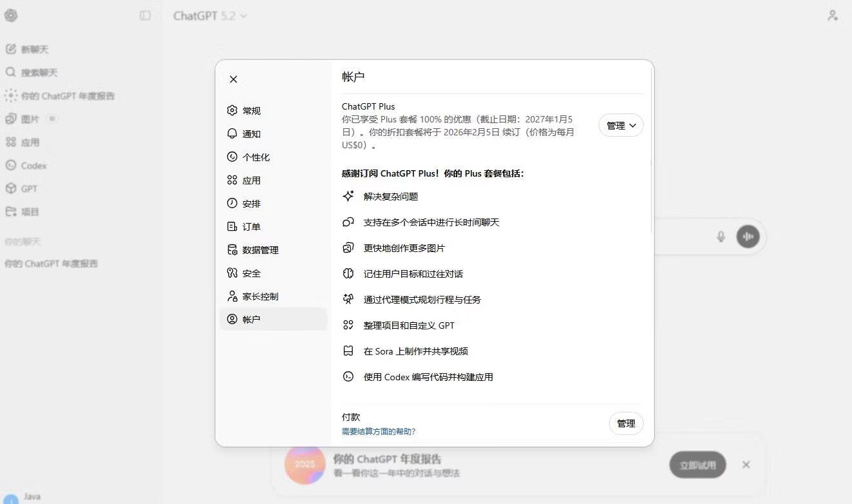Open the 图片 library from sidebar
Viewport: 852px width, 504px height.
coord(30,119)
